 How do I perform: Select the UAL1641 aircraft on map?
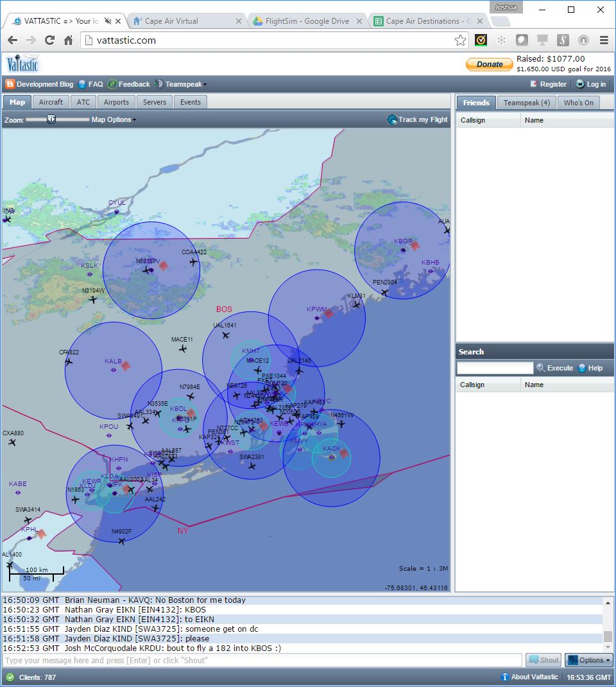[226, 335]
